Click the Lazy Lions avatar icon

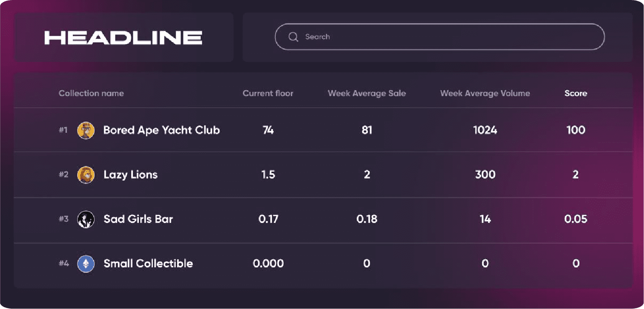86,175
